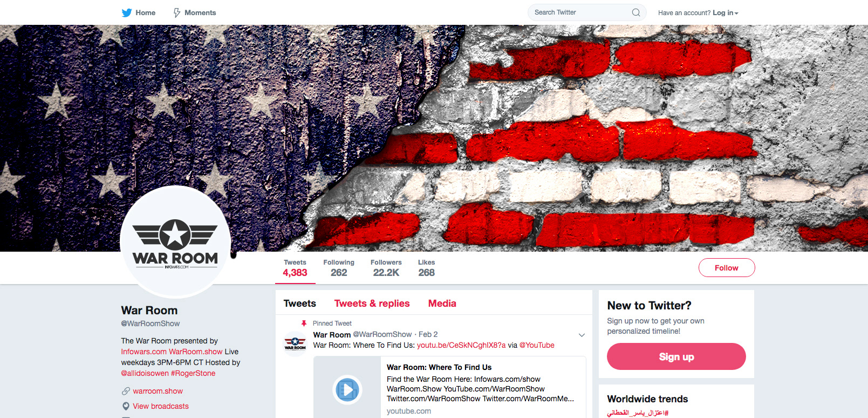The width and height of the screenshot is (868, 418).
Task: Open the #RogerStone hashtag link
Action: tap(193, 373)
